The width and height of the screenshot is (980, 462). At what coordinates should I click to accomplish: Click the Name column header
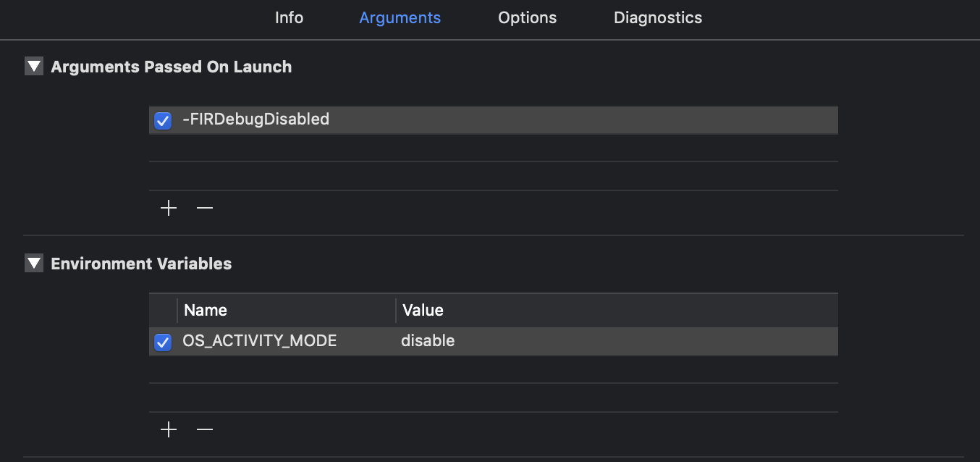(x=206, y=311)
